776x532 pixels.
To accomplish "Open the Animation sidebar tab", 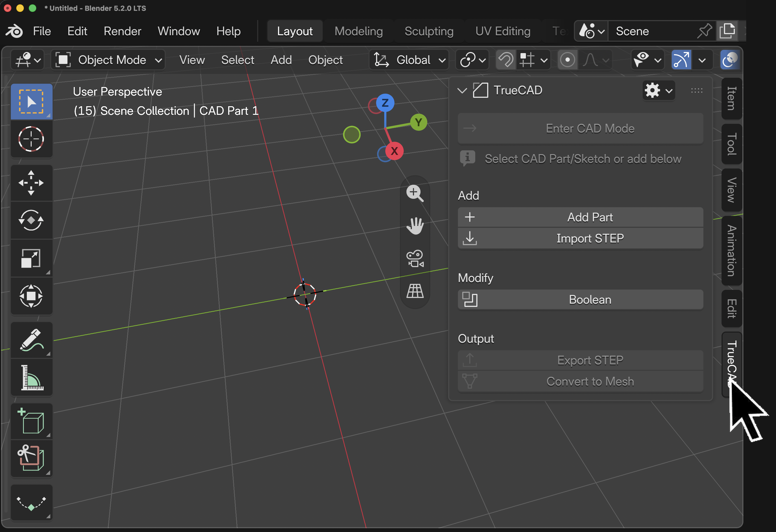I will coord(731,251).
